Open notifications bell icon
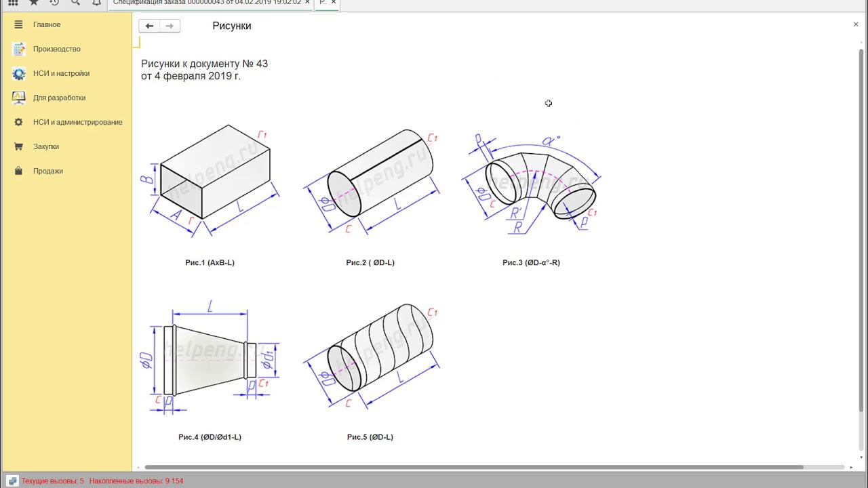Image resolution: width=868 pixels, height=488 pixels. 96,3
